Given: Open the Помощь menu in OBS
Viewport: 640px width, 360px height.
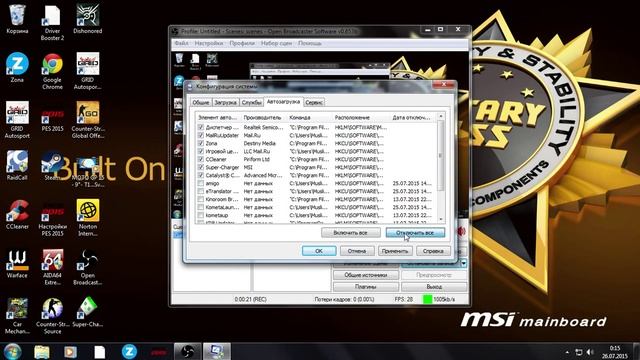Looking at the screenshot, I should [309, 43].
